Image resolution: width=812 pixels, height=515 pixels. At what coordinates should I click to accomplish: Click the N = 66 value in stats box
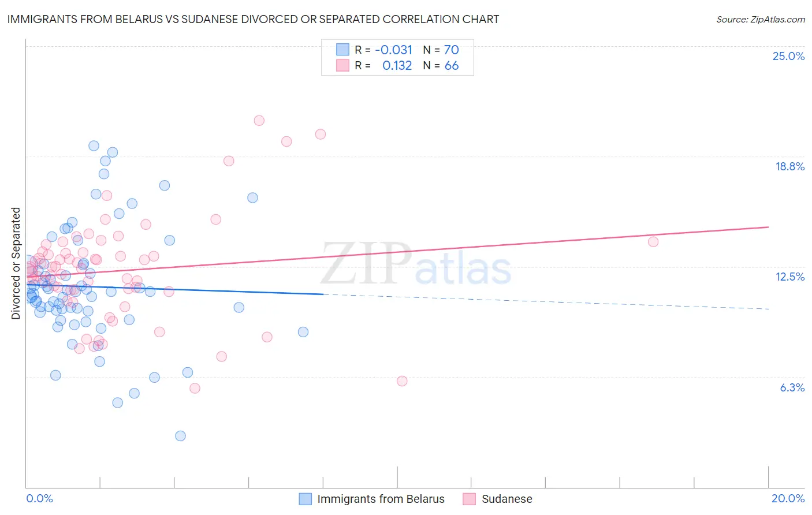[x=441, y=65]
